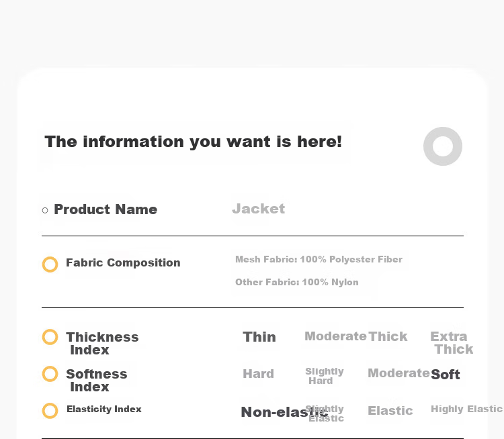Click the Mesh Fabric polyester text

click(x=319, y=259)
